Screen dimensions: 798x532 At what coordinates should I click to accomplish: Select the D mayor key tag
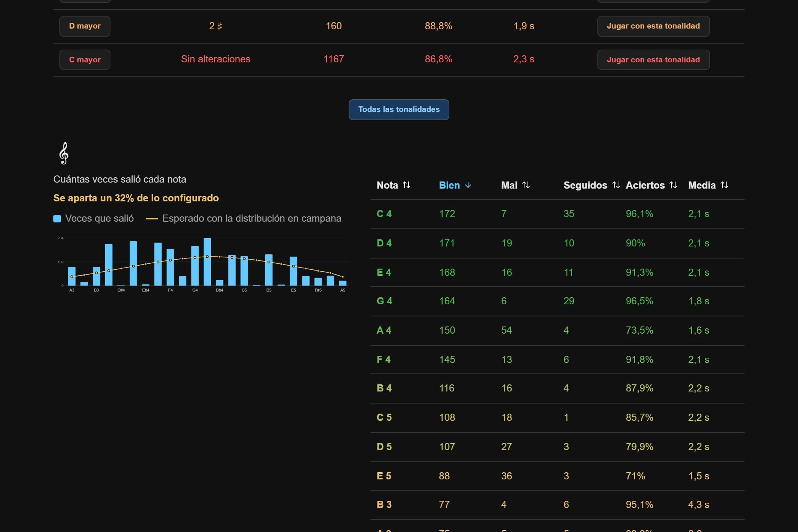point(85,26)
